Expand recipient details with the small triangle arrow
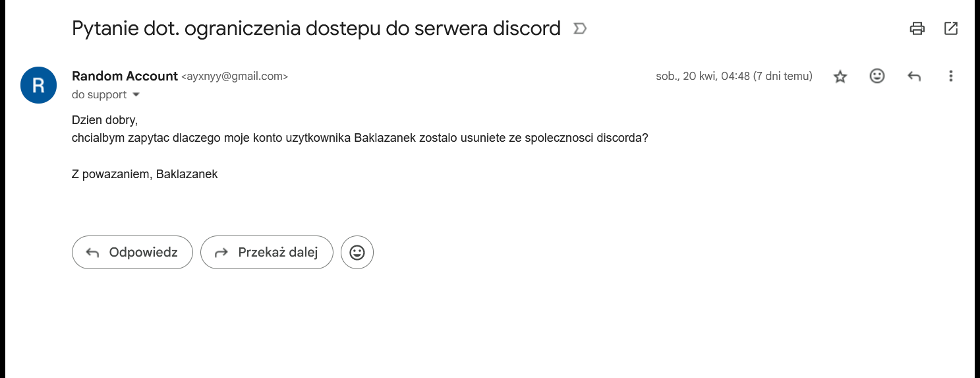Image resolution: width=980 pixels, height=378 pixels. [136, 95]
